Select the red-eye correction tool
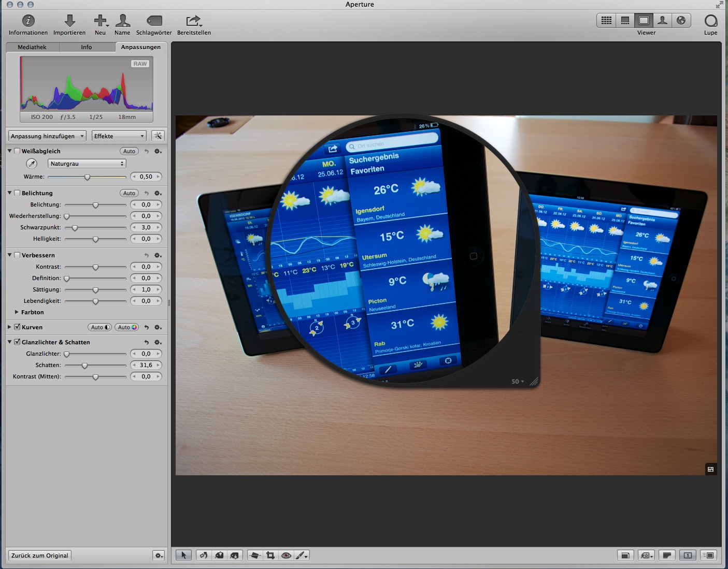The height and width of the screenshot is (569, 728). (x=286, y=556)
